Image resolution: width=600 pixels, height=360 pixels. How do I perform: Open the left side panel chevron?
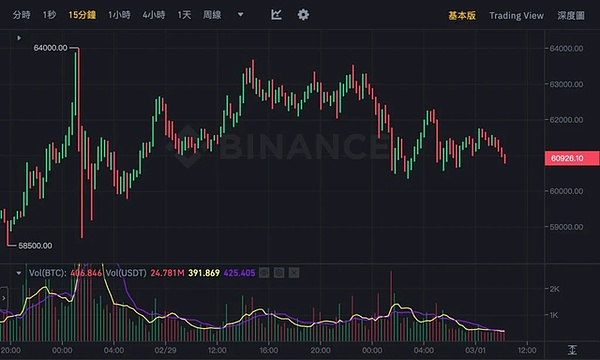point(3,298)
